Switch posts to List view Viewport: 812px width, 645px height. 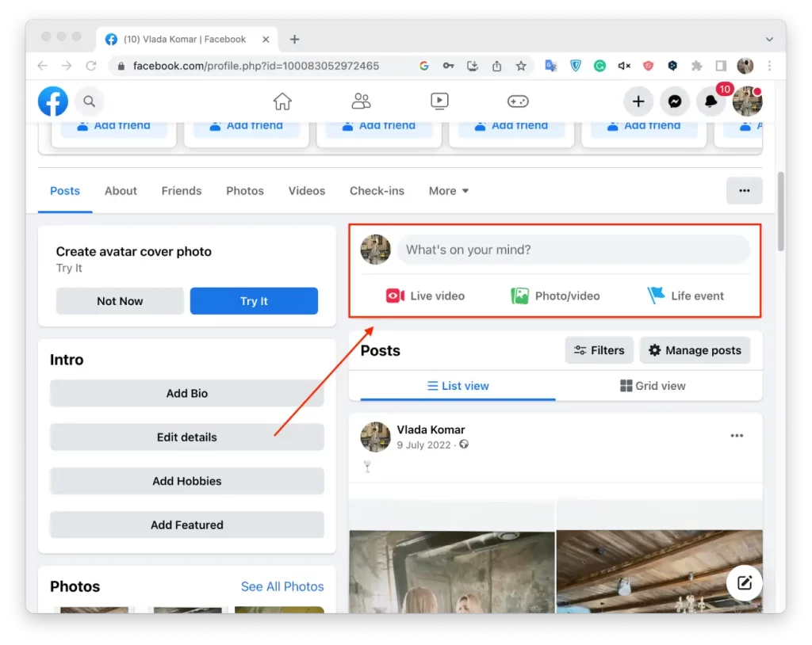(458, 386)
